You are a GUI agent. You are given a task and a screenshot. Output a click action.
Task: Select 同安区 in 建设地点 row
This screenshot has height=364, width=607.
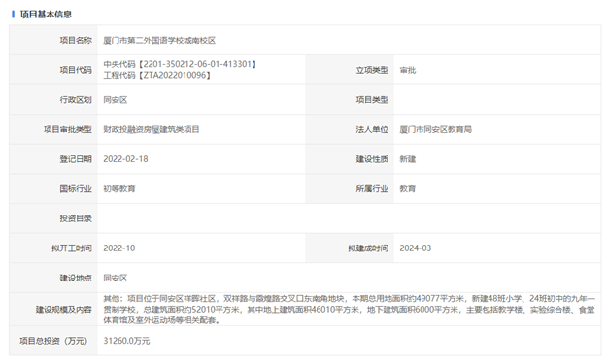115,279
